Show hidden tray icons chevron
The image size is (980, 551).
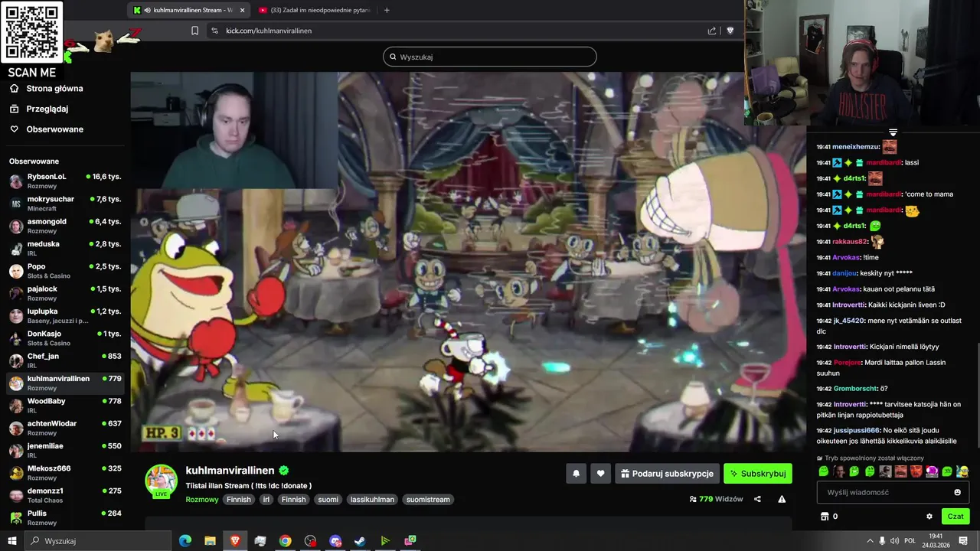pyautogui.click(x=870, y=541)
